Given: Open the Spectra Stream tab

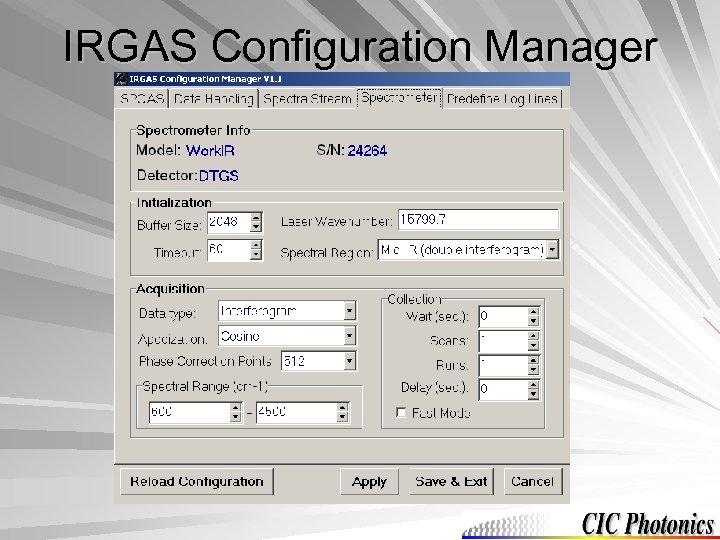Looking at the screenshot, I should pos(307,99).
